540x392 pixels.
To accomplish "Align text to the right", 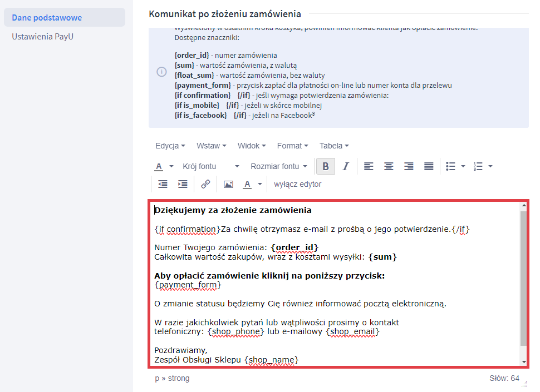I will pos(409,166).
